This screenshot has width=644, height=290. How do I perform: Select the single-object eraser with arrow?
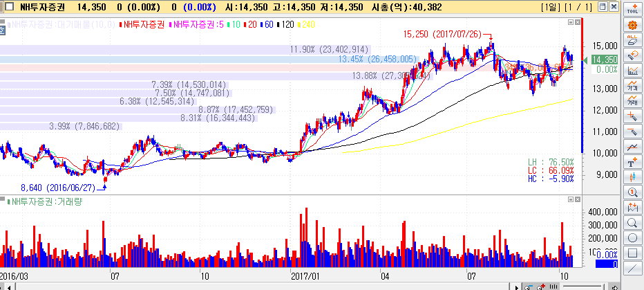pyautogui.click(x=632, y=55)
